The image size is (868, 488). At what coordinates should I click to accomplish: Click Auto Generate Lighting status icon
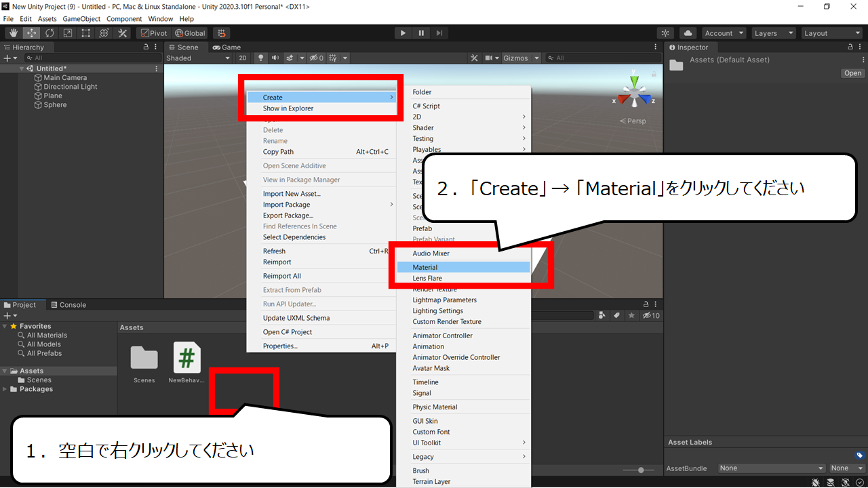[846, 482]
